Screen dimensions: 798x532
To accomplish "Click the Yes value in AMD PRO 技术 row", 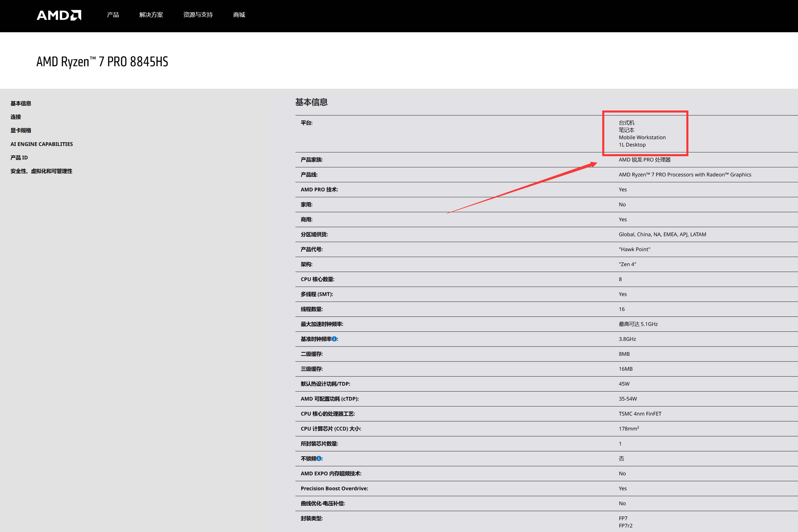I will pos(623,189).
